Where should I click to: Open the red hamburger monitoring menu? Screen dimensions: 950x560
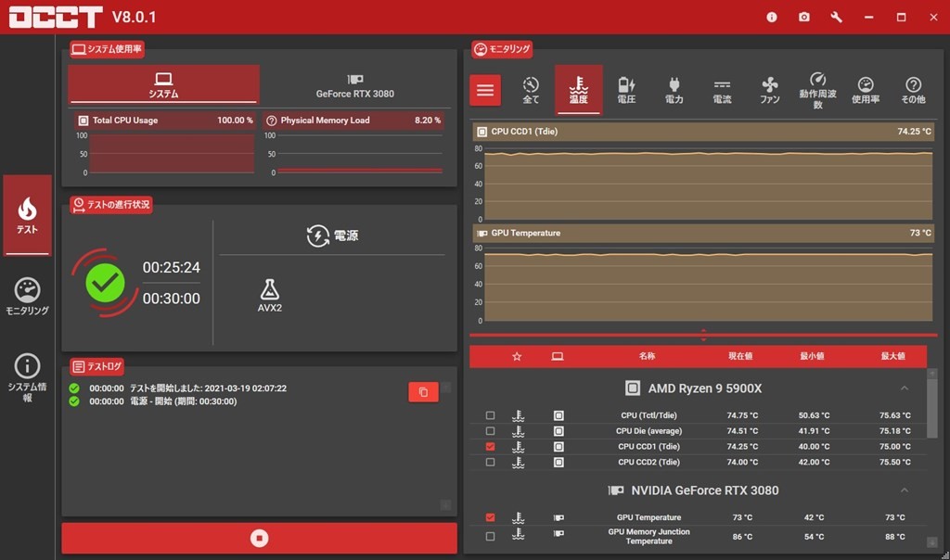point(485,90)
